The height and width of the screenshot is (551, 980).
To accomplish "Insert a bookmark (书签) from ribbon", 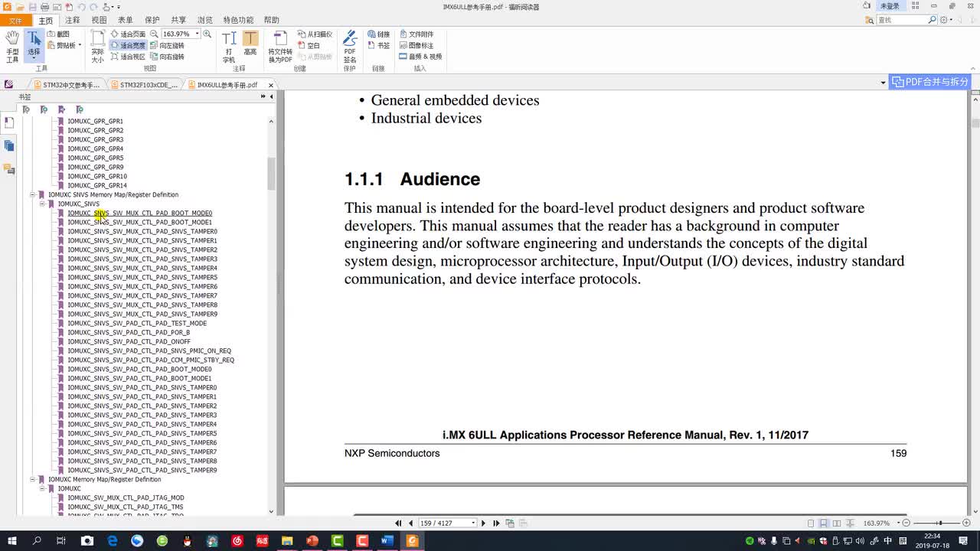I will [378, 45].
